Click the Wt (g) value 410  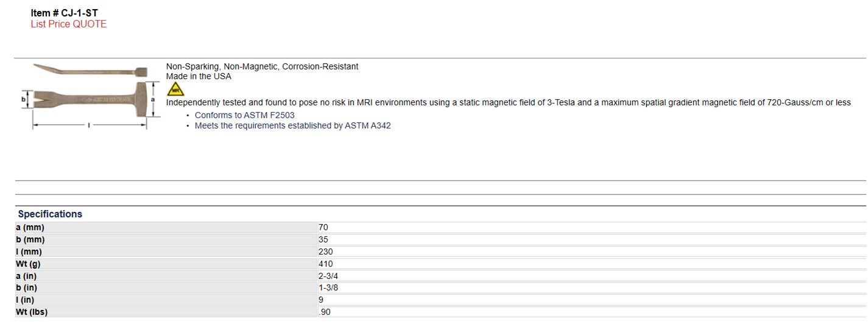pos(326,264)
